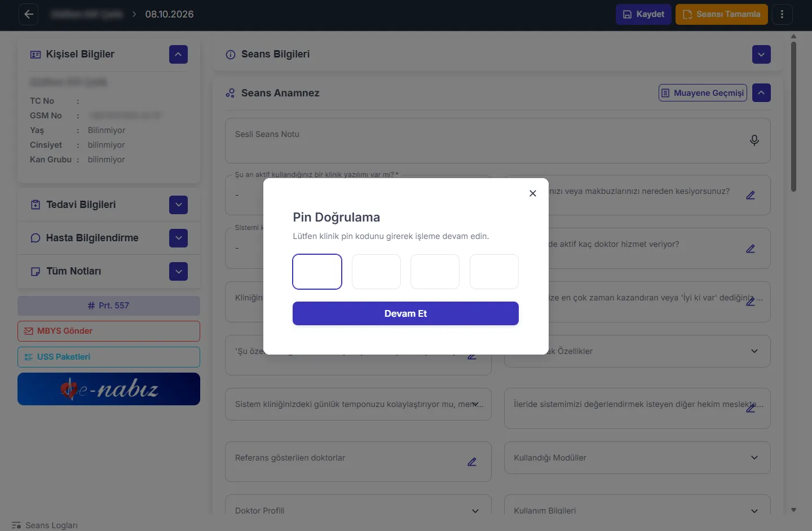Click the Prt. 557 protocol tag
The image size is (812, 531).
click(109, 306)
